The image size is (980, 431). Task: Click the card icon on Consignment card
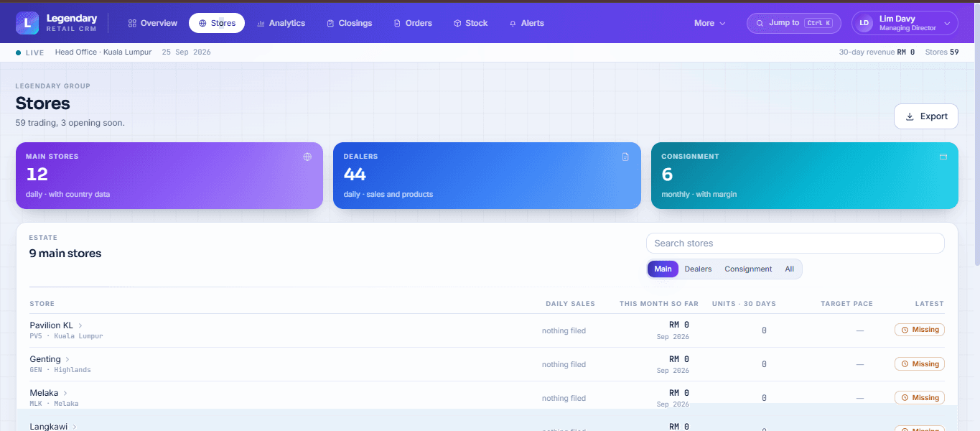pyautogui.click(x=943, y=157)
